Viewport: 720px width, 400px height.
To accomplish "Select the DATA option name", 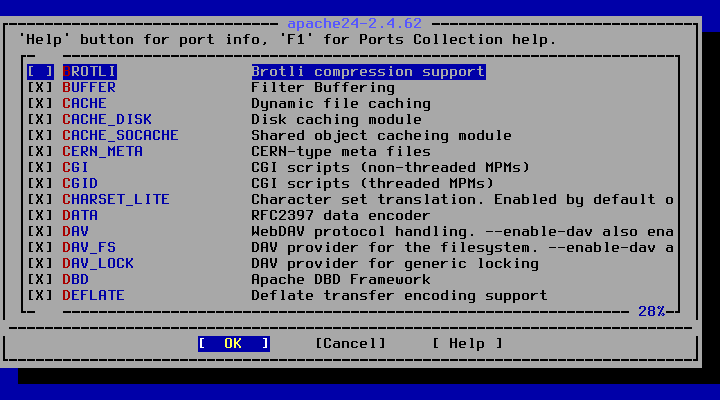I will click(x=80, y=215).
